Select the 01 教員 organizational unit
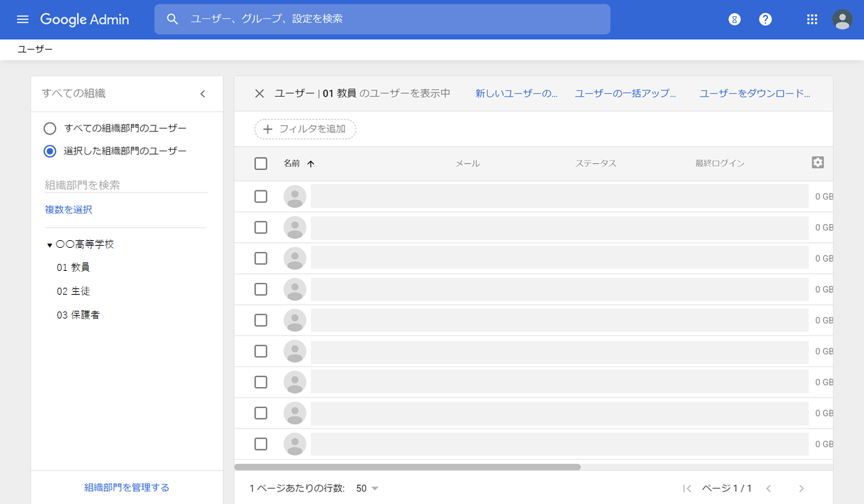Viewport: 864px width, 504px height. pos(74,267)
